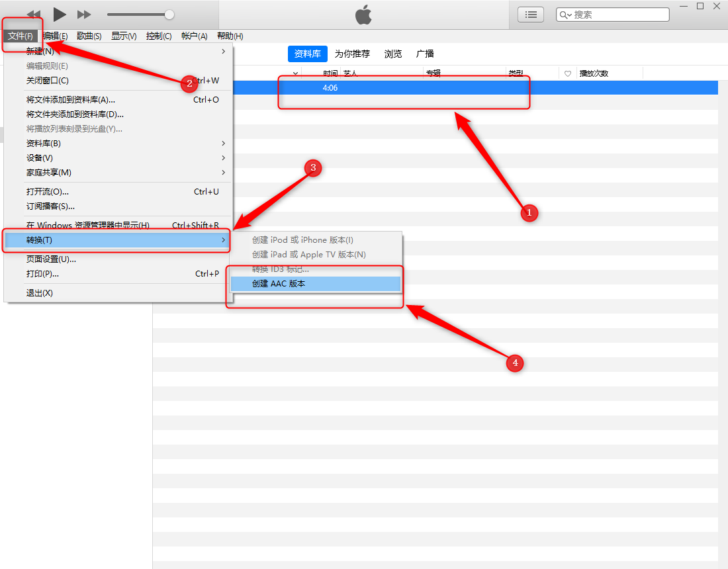Minimize the iTunes window
Image resolution: width=728 pixels, height=569 pixels.
pyautogui.click(x=684, y=6)
